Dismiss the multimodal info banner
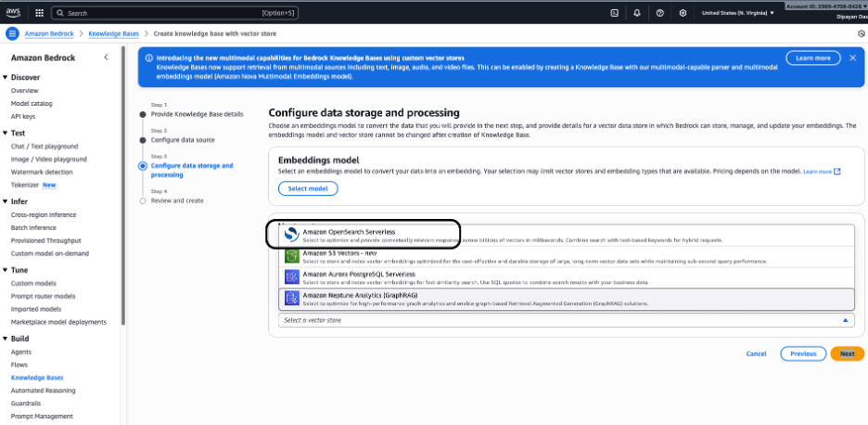This screenshot has height=425, width=868. tap(852, 58)
